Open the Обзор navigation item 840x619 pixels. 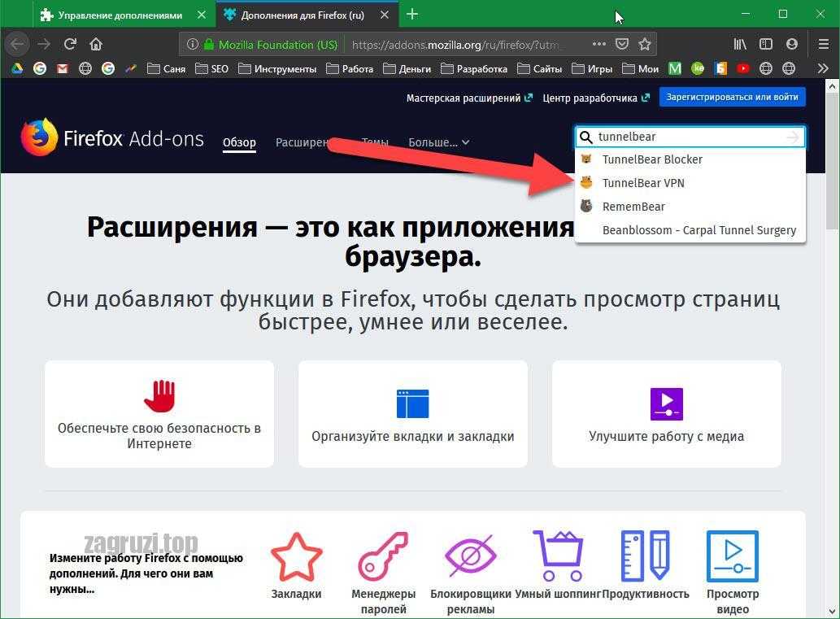(239, 142)
